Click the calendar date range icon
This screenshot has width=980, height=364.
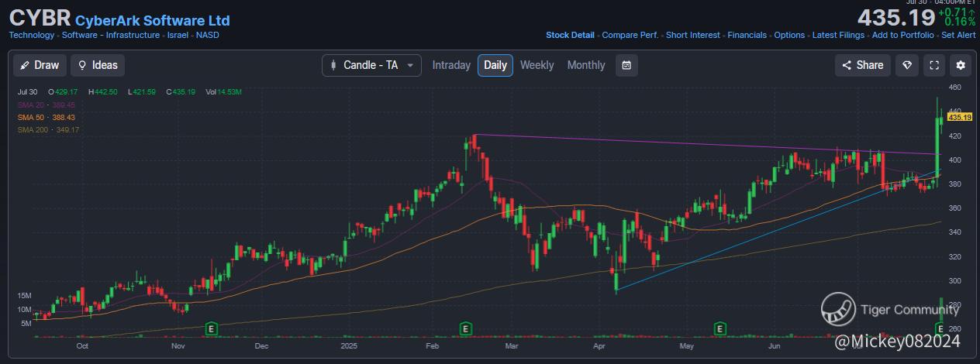click(626, 65)
